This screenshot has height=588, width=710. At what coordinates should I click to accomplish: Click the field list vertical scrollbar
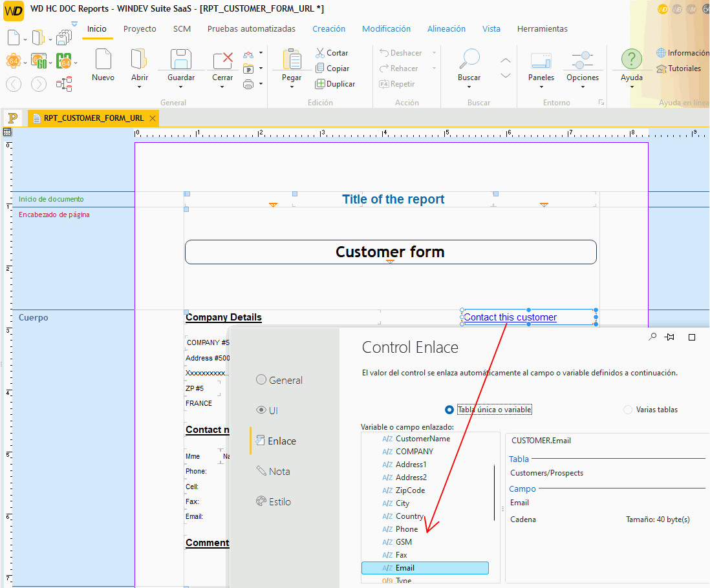point(495,493)
